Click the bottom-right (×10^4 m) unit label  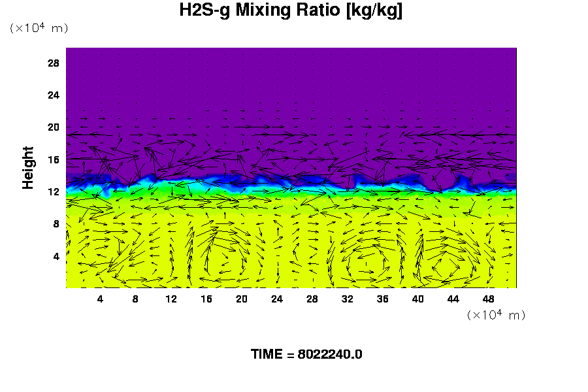point(496,315)
